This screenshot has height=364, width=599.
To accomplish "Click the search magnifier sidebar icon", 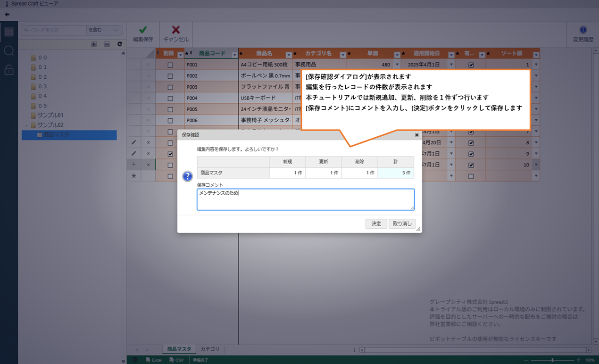I will click(8, 51).
